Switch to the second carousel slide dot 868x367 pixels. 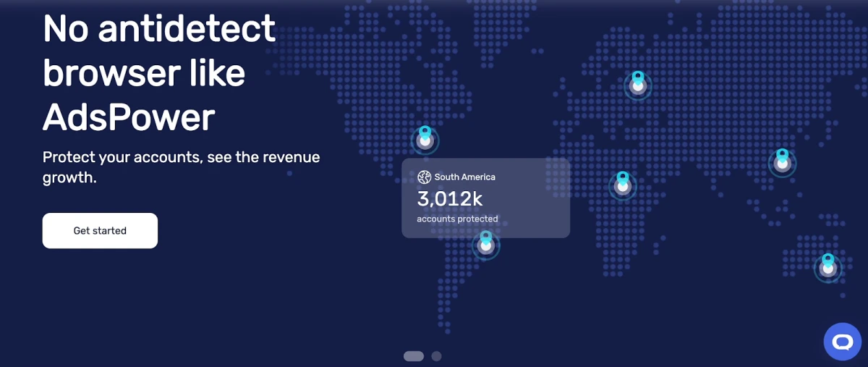coord(436,356)
